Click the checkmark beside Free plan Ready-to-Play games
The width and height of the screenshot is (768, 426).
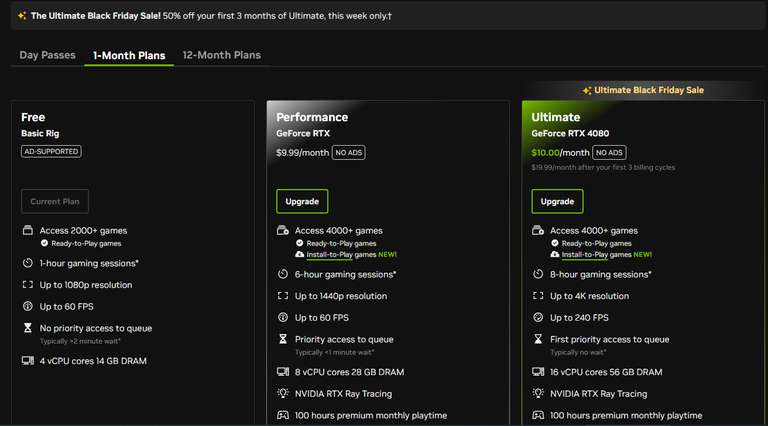point(45,243)
